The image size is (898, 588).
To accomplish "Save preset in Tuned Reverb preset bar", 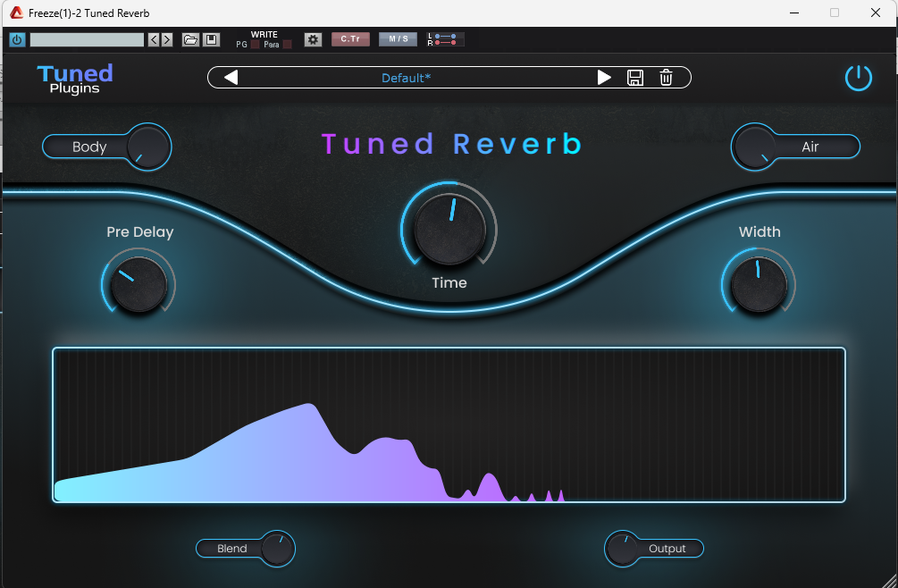I will 635,77.
